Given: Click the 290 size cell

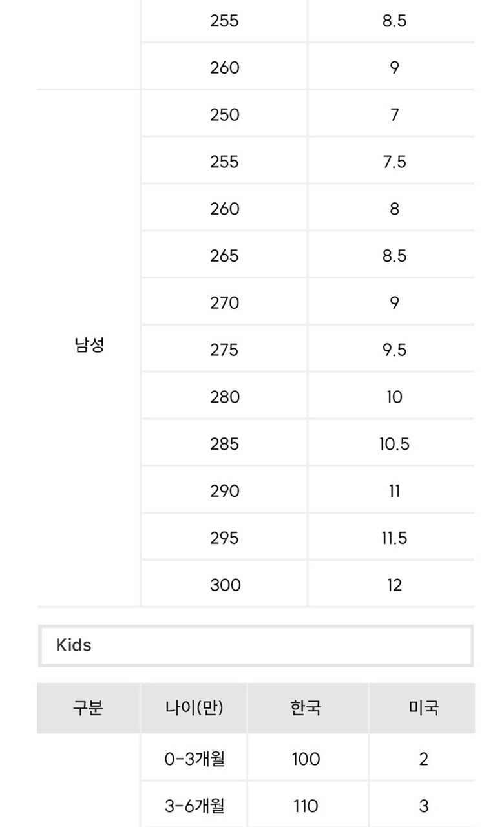Looking at the screenshot, I should tap(224, 491).
